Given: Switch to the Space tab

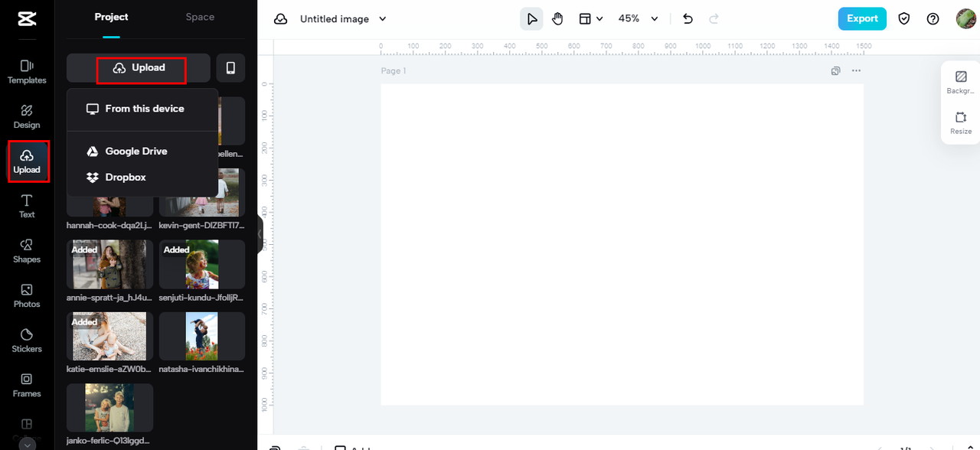Looking at the screenshot, I should 200,17.
